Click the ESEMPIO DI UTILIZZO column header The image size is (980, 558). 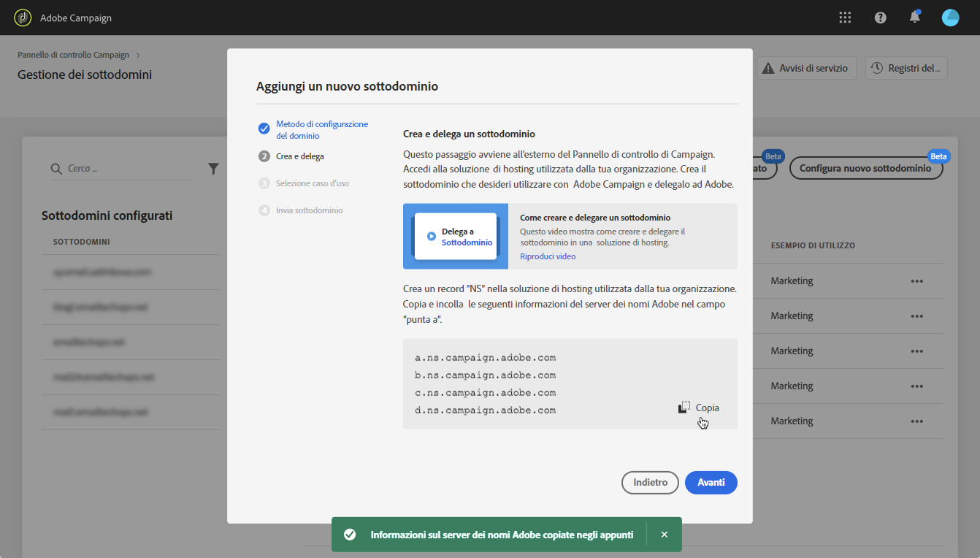[x=813, y=245]
